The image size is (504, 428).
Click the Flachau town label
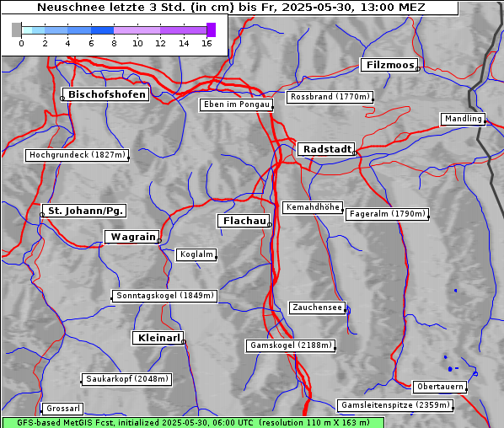click(244, 221)
